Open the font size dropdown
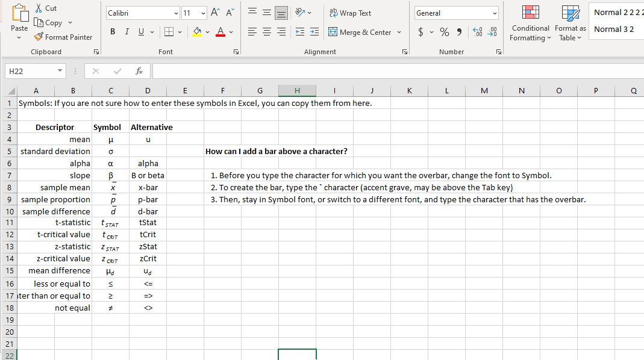The width and height of the screenshot is (644, 360). tap(202, 13)
